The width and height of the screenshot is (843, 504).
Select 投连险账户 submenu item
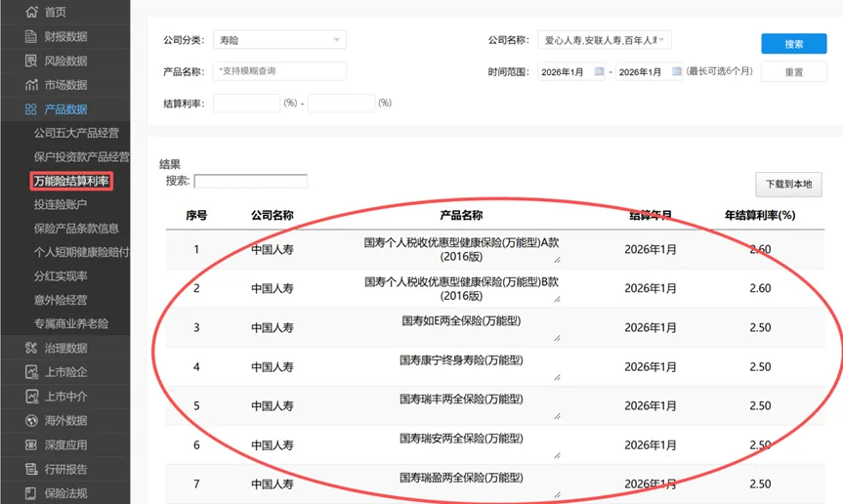61,205
